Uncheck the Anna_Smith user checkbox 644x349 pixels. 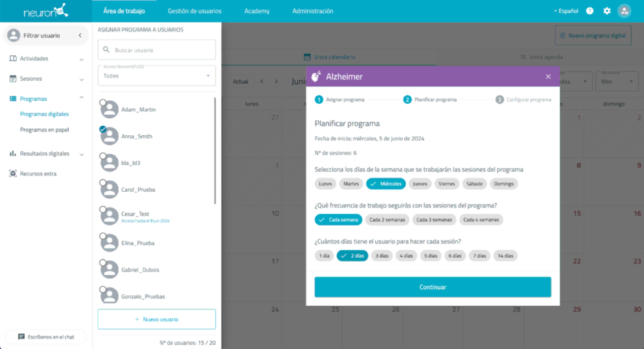point(103,129)
